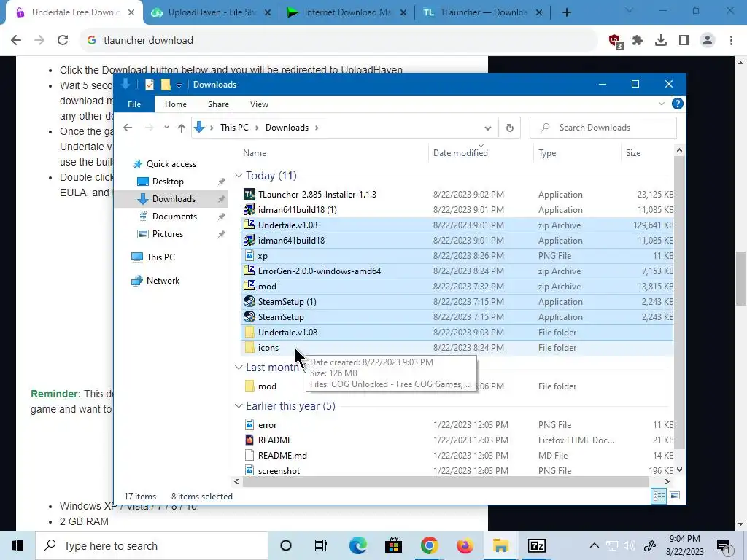Open recent locations dropdown arrow
The width and height of the screenshot is (747, 560).
pos(166,128)
